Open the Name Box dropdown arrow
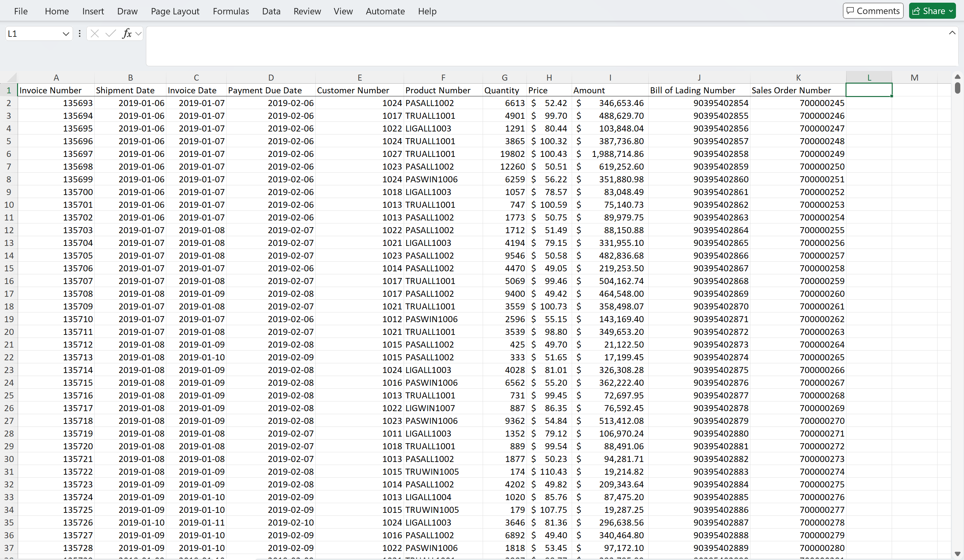Image resolution: width=964 pixels, height=560 pixels. coord(66,34)
